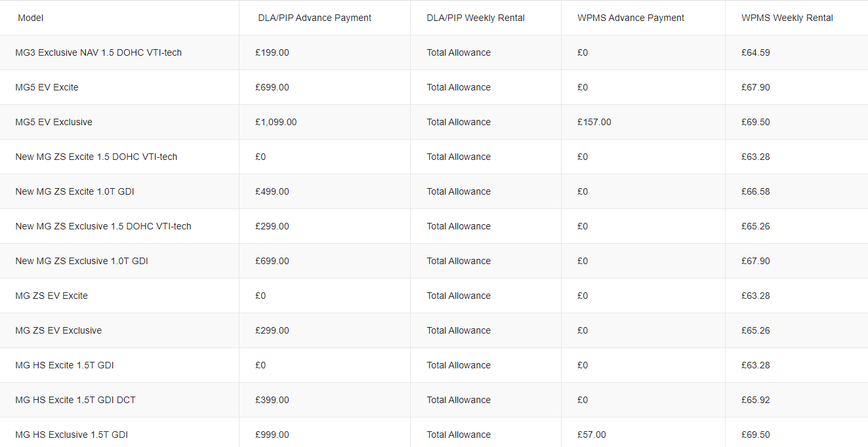
Task: Select New MG ZS Exclusive 1.0T GDI
Action: click(x=81, y=261)
